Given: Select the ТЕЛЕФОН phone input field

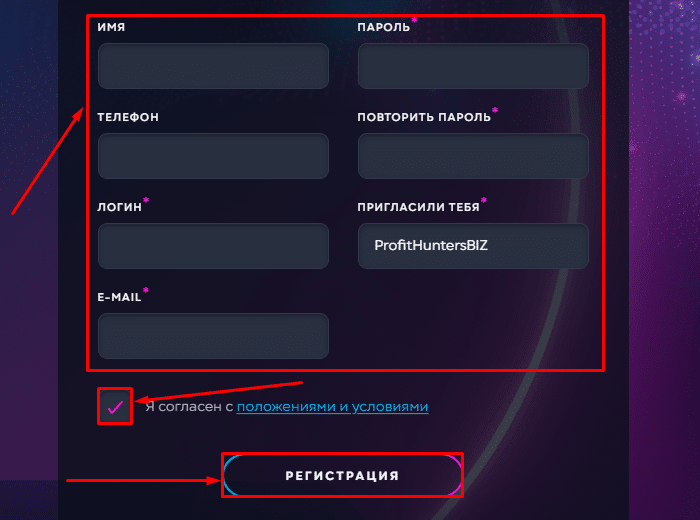Looking at the screenshot, I should pos(213,156).
